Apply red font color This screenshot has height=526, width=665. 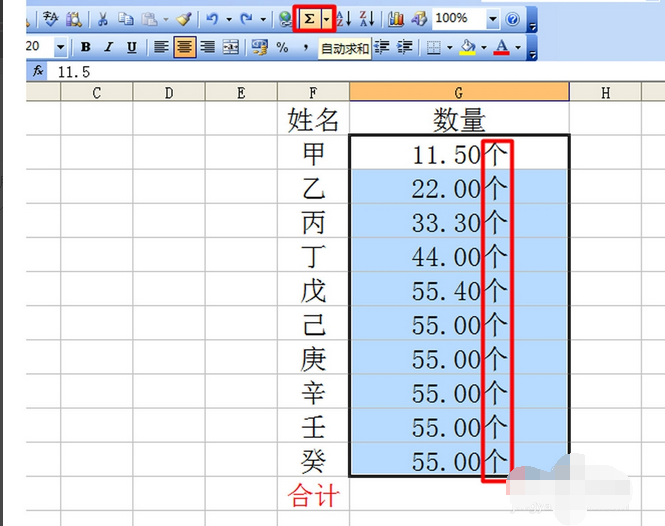502,47
